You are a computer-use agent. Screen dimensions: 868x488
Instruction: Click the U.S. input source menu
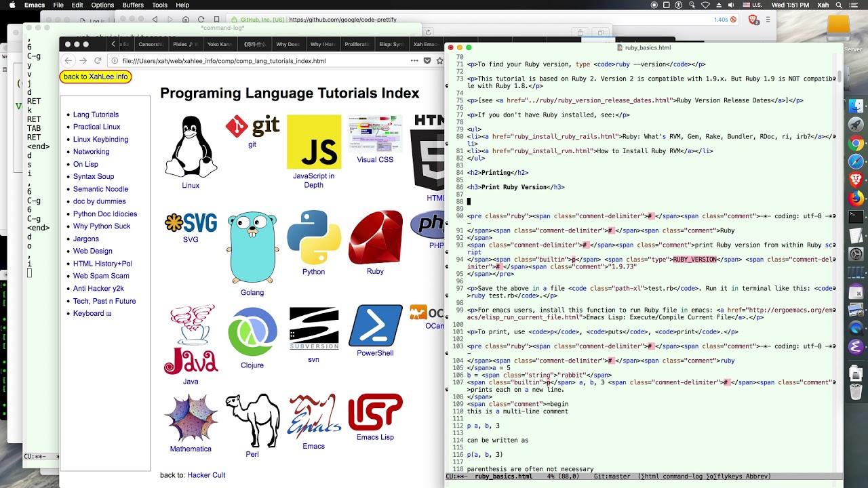pos(752,5)
